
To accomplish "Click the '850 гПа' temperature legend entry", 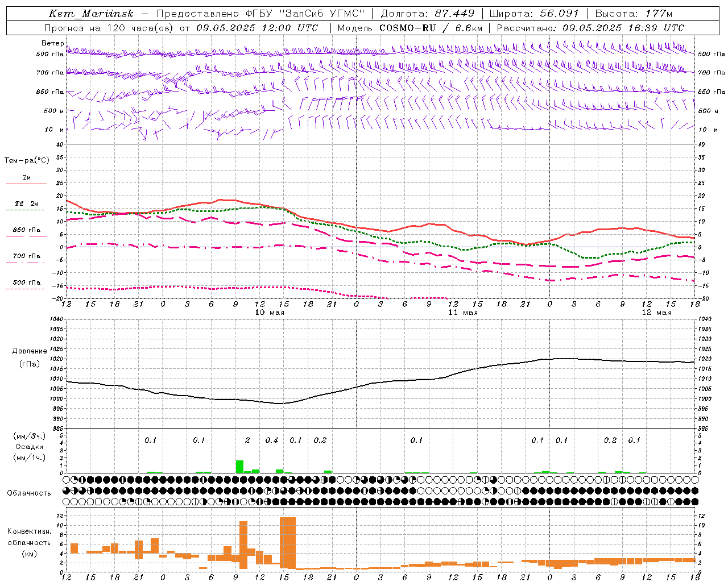I will point(27,230).
